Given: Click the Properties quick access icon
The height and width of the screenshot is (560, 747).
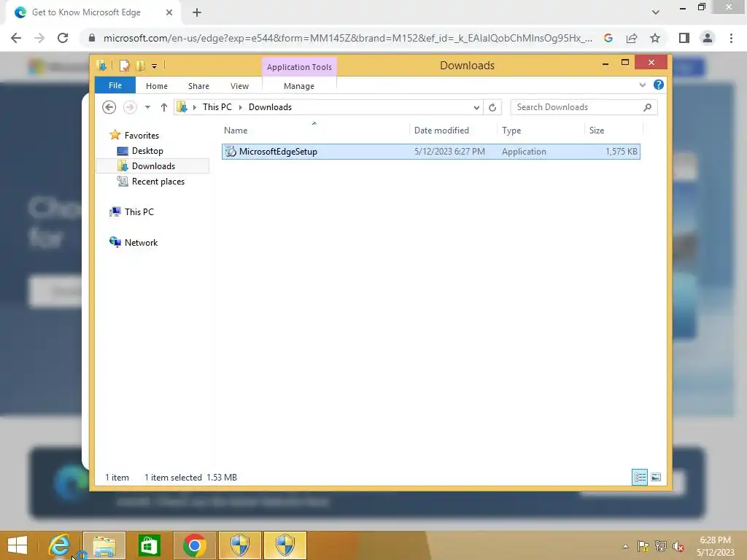Looking at the screenshot, I should (x=124, y=66).
